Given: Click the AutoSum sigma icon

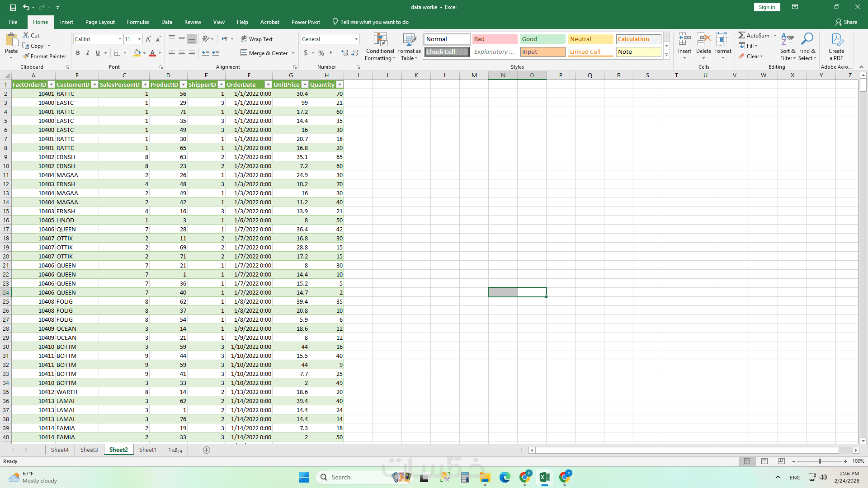Looking at the screenshot, I should 742,35.
